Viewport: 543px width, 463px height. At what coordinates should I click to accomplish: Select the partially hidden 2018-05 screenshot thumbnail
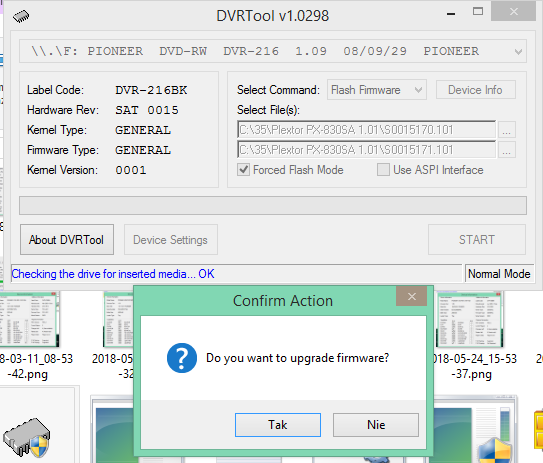[x=118, y=319]
